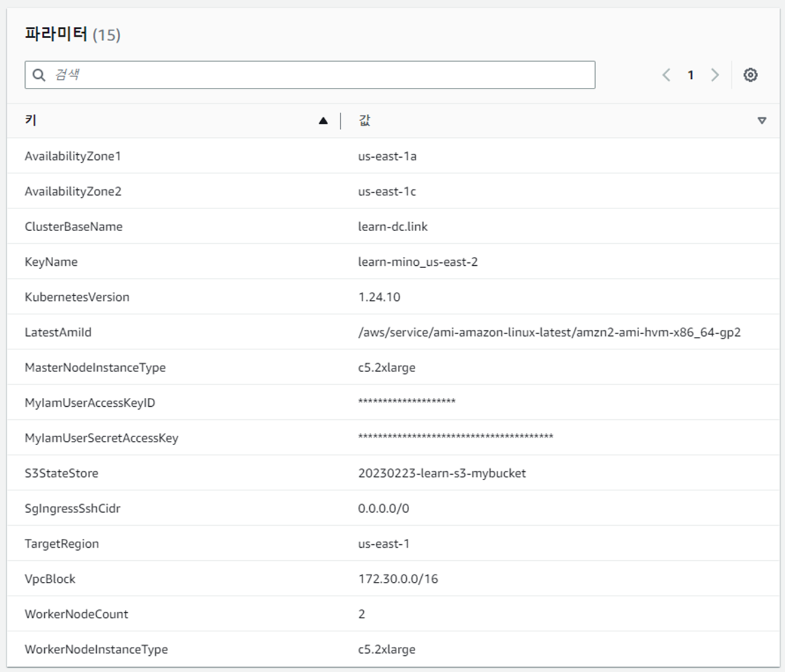Click the magnifier search icon
Viewport: 785px width, 672px height.
pos(39,75)
